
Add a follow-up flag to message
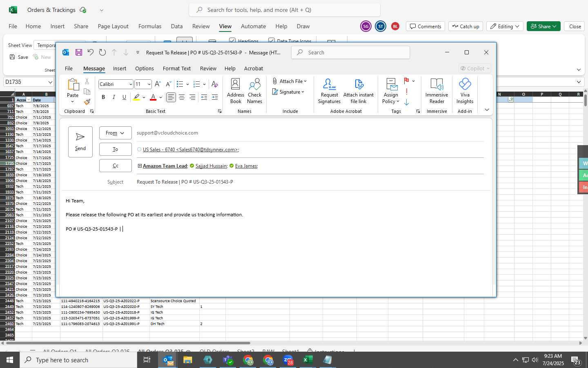pyautogui.click(x=407, y=81)
